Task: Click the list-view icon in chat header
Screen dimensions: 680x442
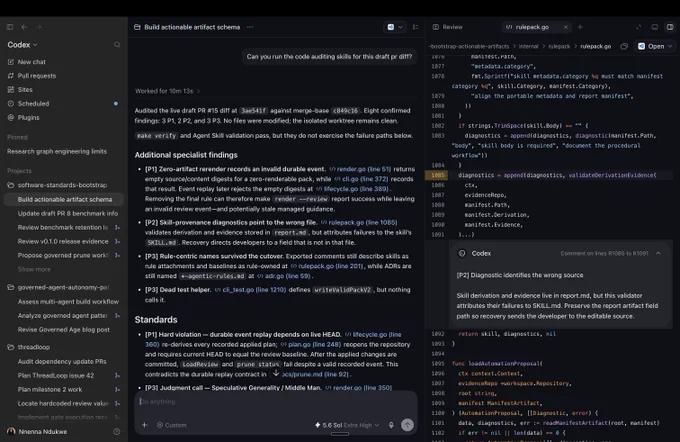Action: [x=415, y=27]
